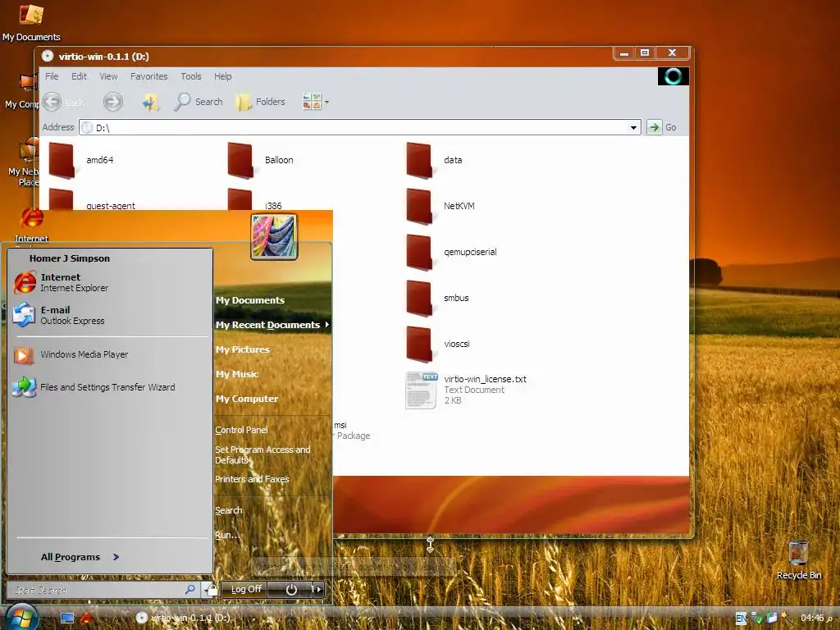Image resolution: width=840 pixels, height=630 pixels.
Task: Open Printers and Faxes
Action: [x=252, y=479]
